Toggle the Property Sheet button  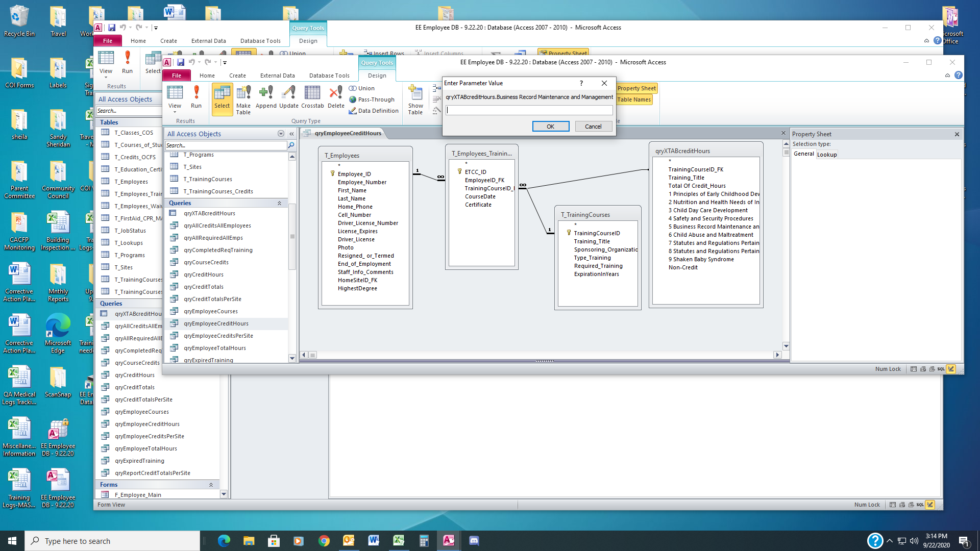pyautogui.click(x=636, y=88)
